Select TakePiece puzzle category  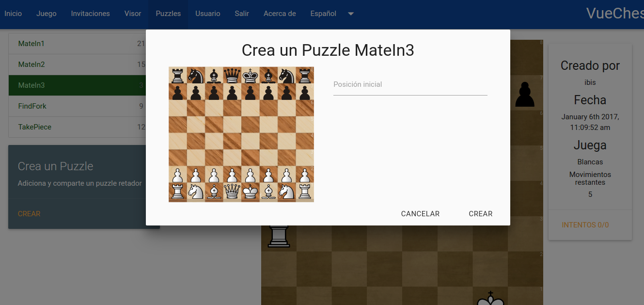click(x=77, y=127)
